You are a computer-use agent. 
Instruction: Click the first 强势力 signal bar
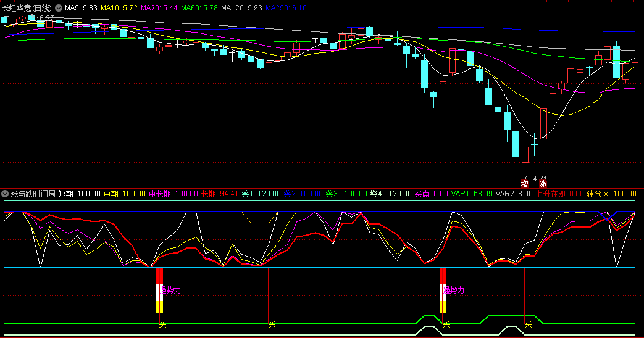(159, 290)
